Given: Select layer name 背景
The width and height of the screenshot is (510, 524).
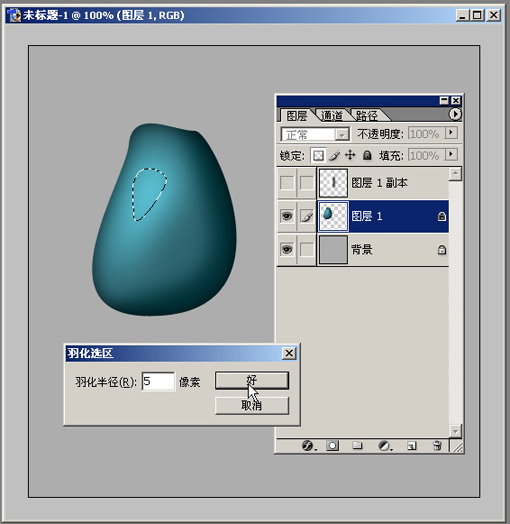Looking at the screenshot, I should click(362, 249).
